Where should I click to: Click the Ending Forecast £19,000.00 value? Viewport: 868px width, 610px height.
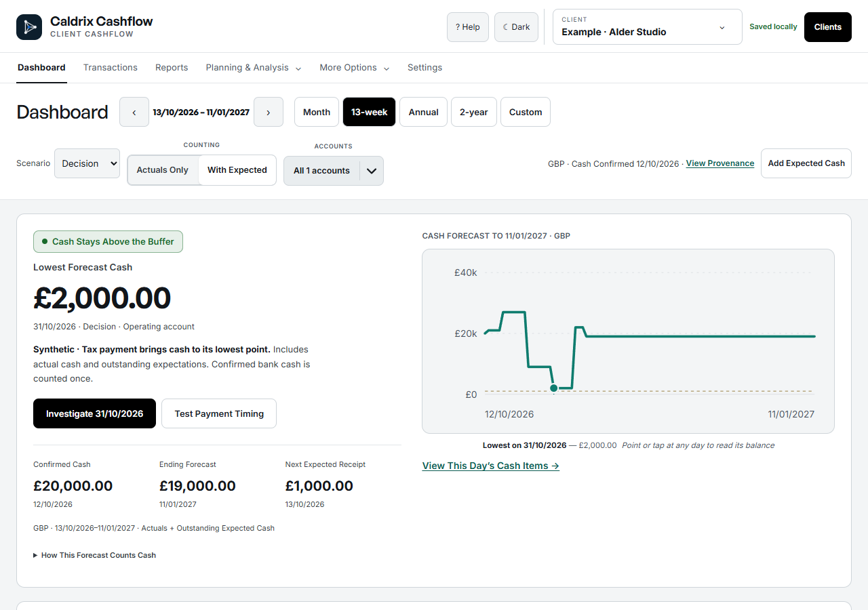pyautogui.click(x=197, y=486)
